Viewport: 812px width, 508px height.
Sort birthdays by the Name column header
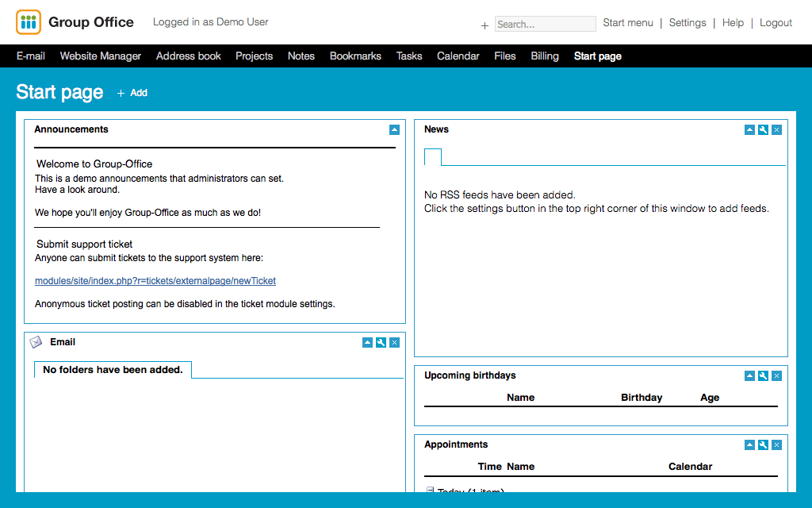[x=520, y=398]
